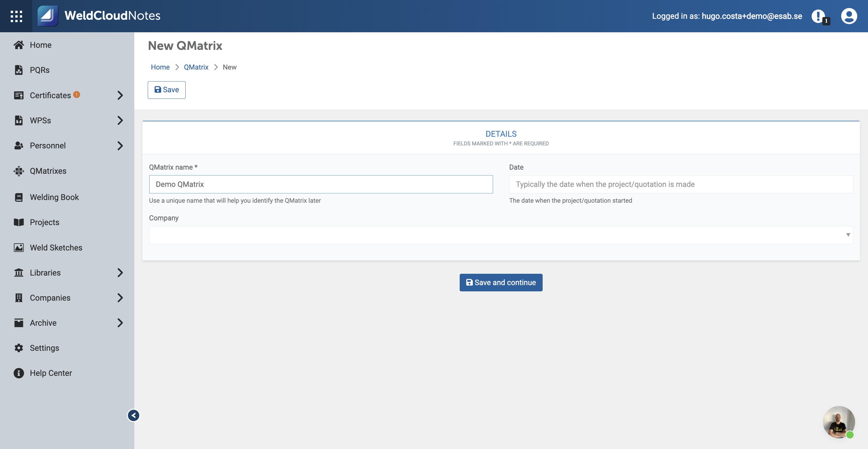The width and height of the screenshot is (868, 449).
Task: Click the Settings gear icon
Action: (19, 348)
